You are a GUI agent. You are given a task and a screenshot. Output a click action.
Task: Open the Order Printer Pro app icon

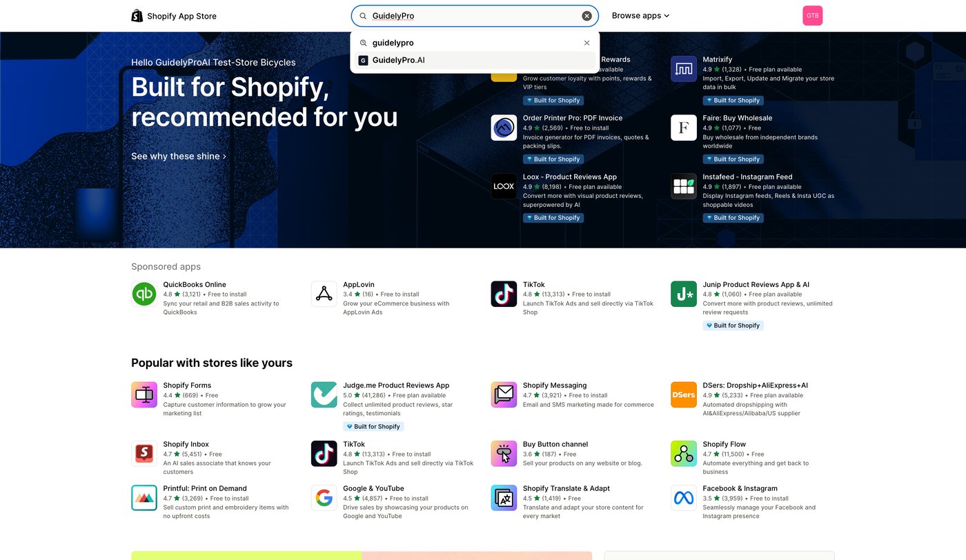click(504, 128)
